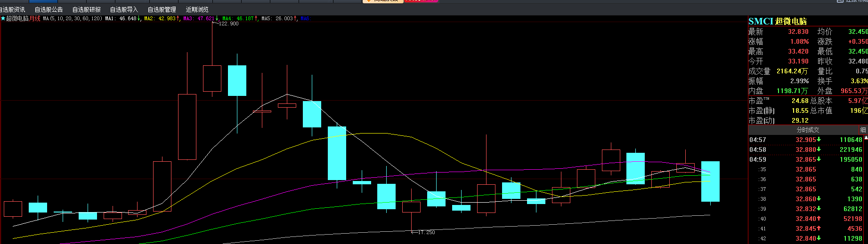
Task: Click the 总市值 label
Action: 821,110
